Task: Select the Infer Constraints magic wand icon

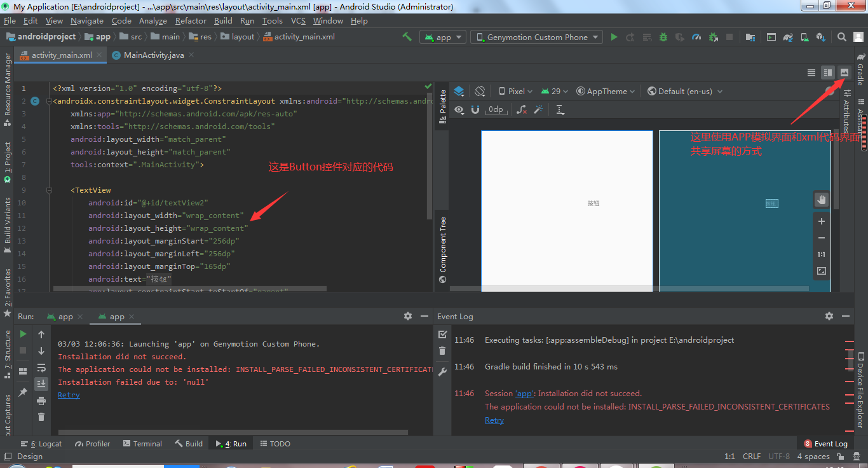Action: click(x=539, y=109)
